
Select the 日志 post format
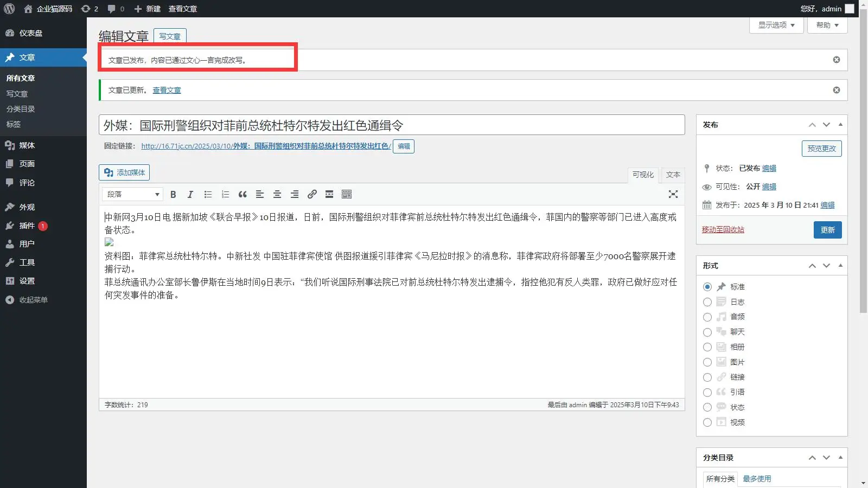coord(707,302)
